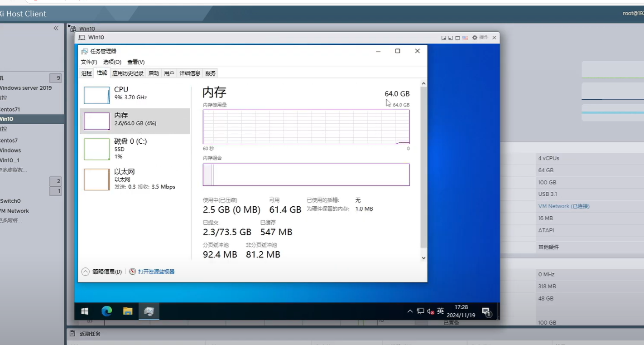The height and width of the screenshot is (345, 644).
Task: Click the Task Manager taskbar icon
Action: coord(149,311)
